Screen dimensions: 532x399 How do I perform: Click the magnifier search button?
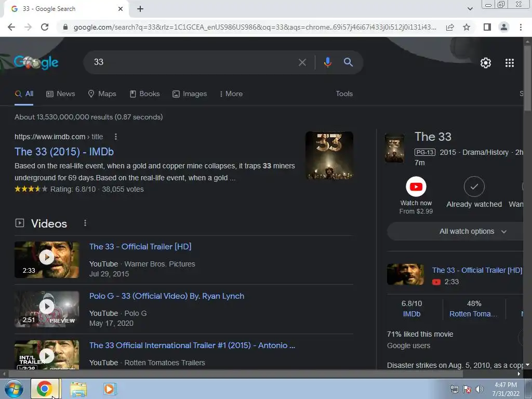[348, 62]
